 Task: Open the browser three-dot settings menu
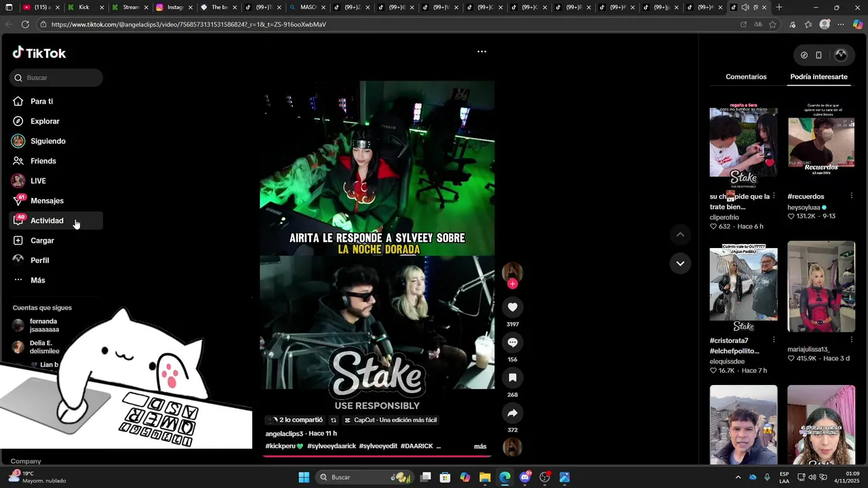[841, 24]
